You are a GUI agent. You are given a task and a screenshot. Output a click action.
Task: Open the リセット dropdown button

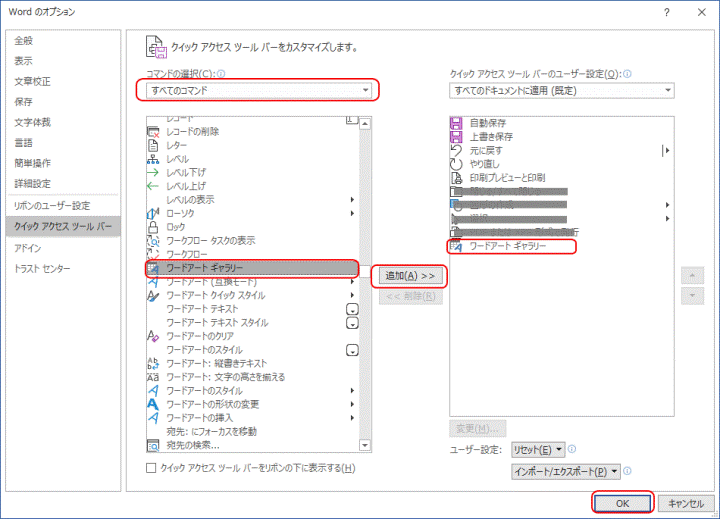pyautogui.click(x=538, y=450)
